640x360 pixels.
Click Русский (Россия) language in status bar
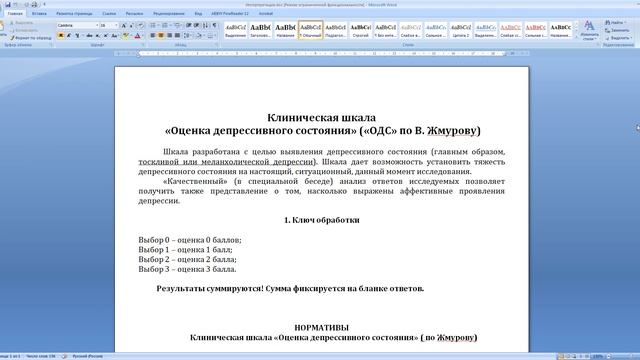tap(87, 356)
